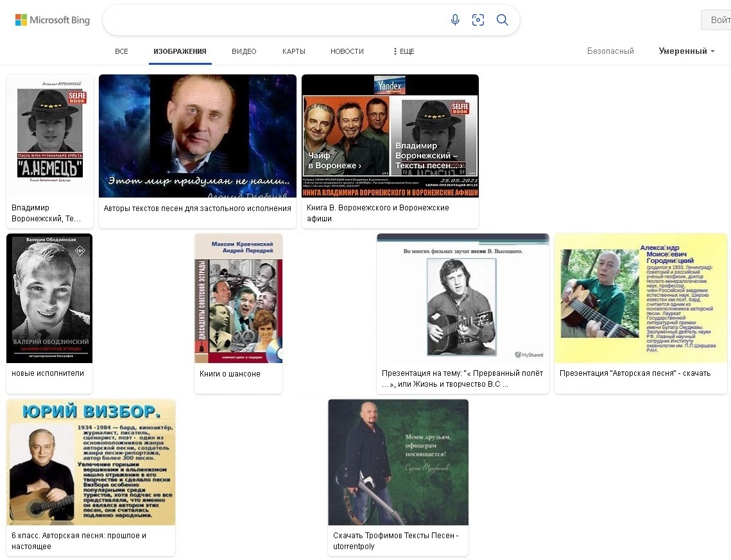Open the 'Этот мир придуман не нами' image
The image size is (731, 560).
[x=198, y=135]
